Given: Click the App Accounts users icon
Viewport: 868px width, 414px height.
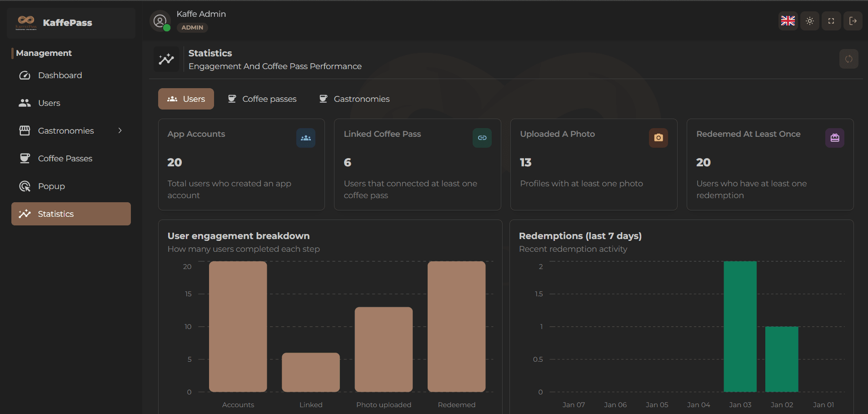Looking at the screenshot, I should pos(306,138).
